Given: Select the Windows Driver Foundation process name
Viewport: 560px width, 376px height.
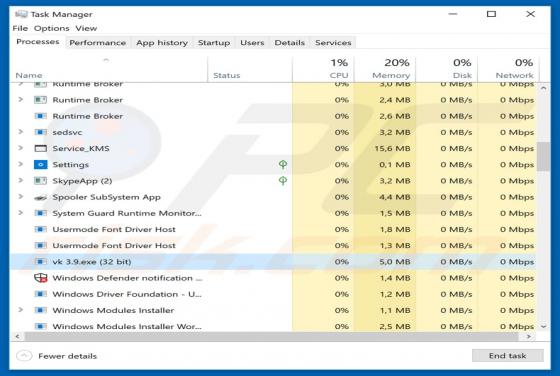Looking at the screenshot, I should pyautogui.click(x=127, y=294).
